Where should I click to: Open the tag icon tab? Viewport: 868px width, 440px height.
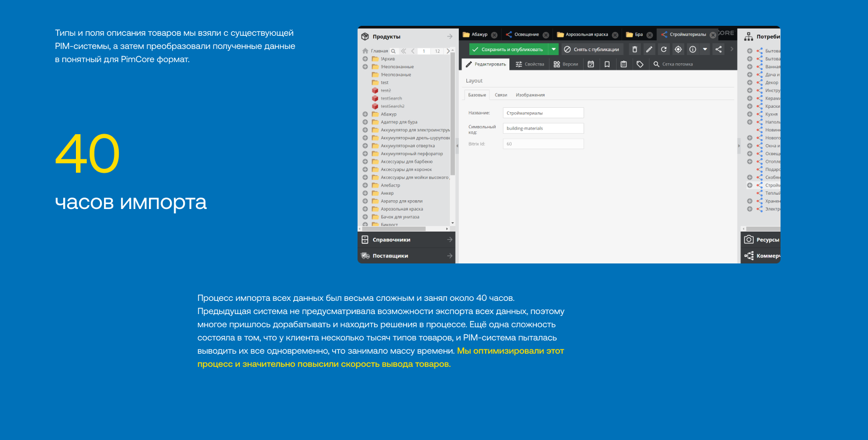pyautogui.click(x=640, y=64)
